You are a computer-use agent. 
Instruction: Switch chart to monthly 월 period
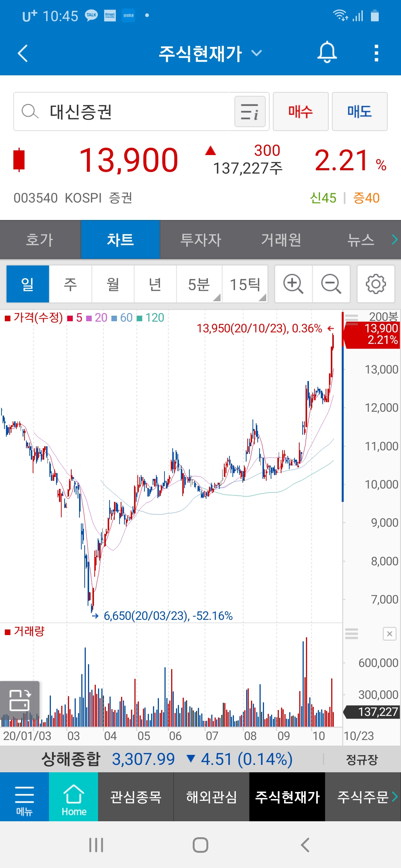113,284
